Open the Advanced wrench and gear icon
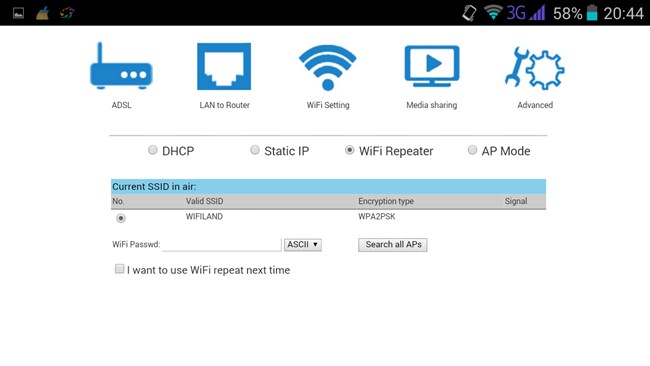Screen dimensions: 650x366 535,68
